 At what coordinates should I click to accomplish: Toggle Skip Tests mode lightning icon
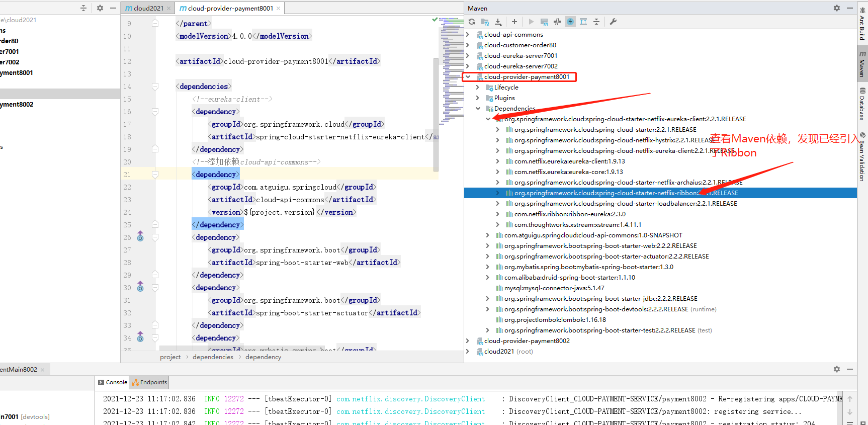(x=570, y=22)
